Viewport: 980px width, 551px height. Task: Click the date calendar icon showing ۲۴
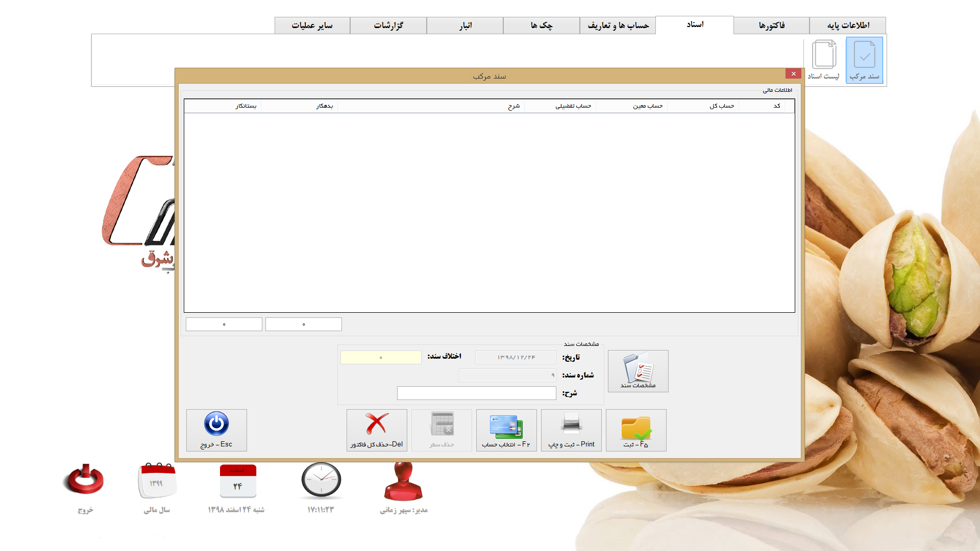[238, 481]
